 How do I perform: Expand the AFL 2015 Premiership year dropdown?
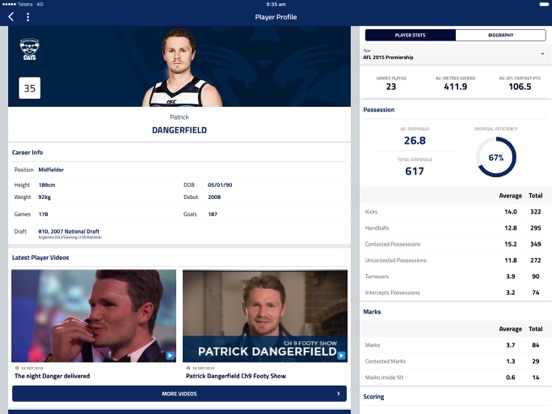pos(454,55)
